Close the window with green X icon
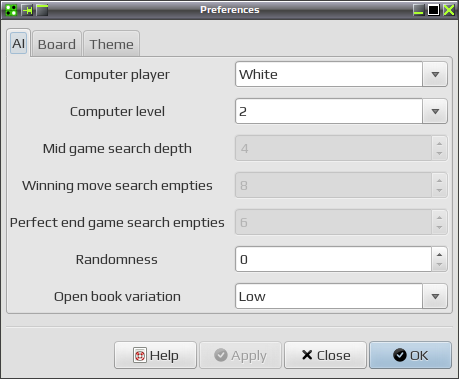 tap(449, 10)
